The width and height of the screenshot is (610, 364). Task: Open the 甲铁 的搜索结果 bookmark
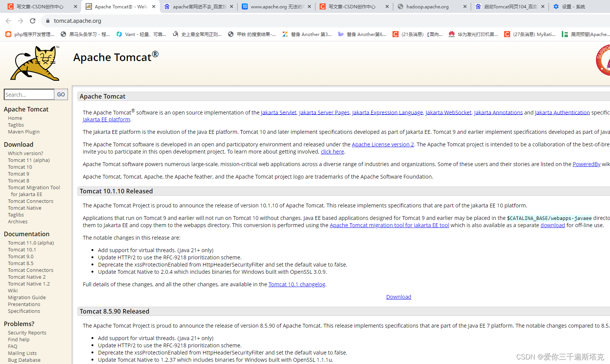[x=252, y=34]
